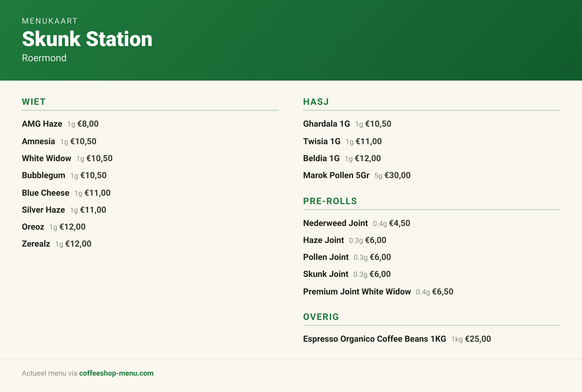Select Blue Cheese item
Viewport: 582px width, 392px height.
tap(66, 193)
